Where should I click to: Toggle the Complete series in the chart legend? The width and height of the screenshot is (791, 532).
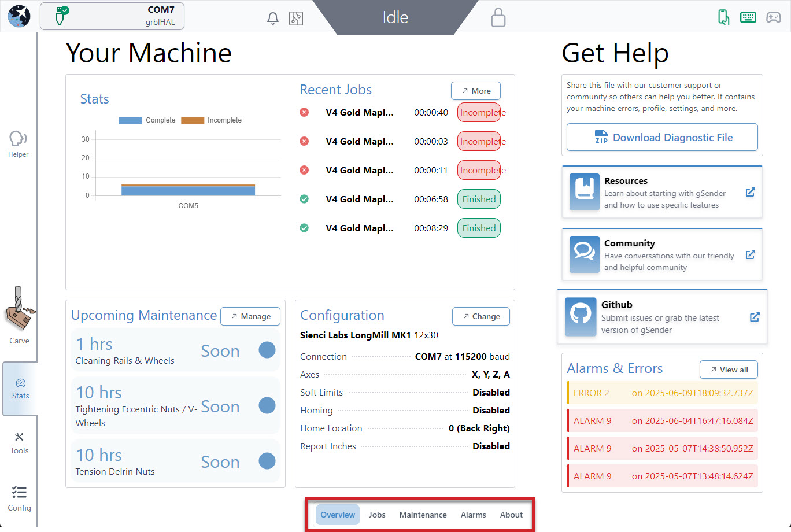147,120
